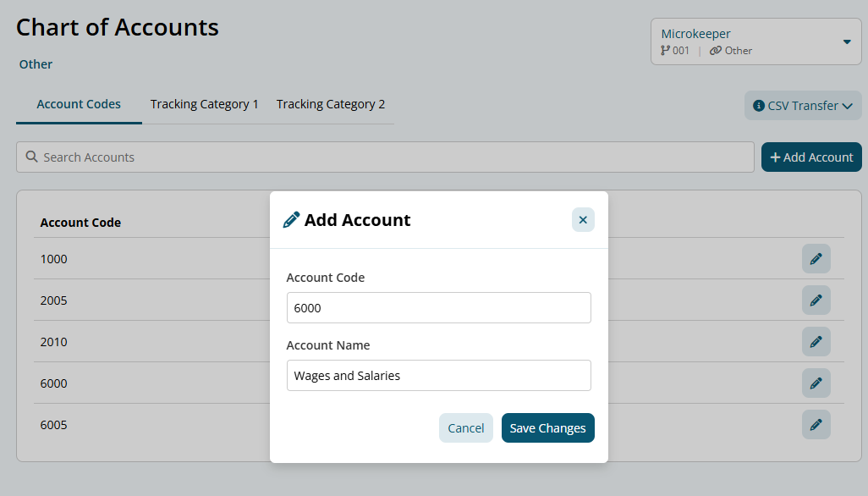
Task: Cancel the Add Account dialog
Action: coord(465,428)
